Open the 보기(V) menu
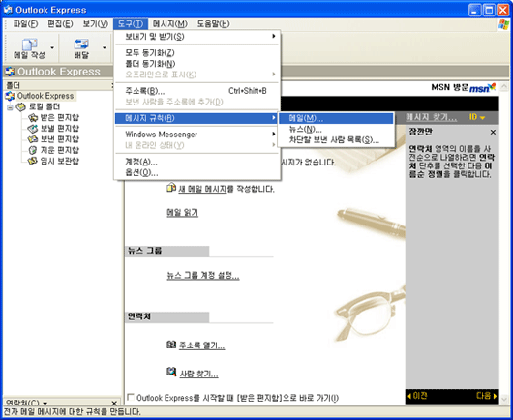The height and width of the screenshot is (420, 513). tap(95, 24)
